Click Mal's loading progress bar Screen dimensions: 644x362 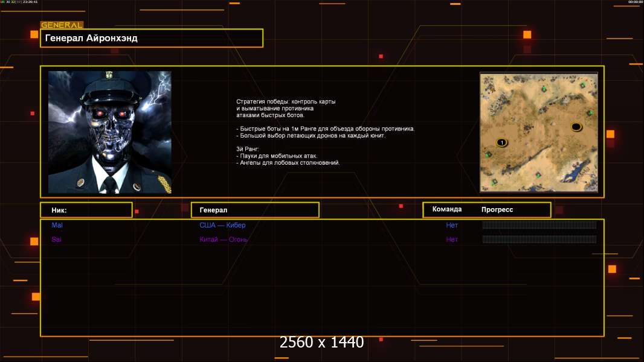539,225
